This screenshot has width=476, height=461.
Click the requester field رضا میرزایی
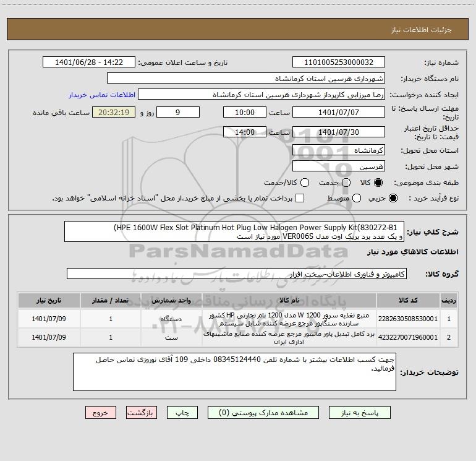(261, 95)
